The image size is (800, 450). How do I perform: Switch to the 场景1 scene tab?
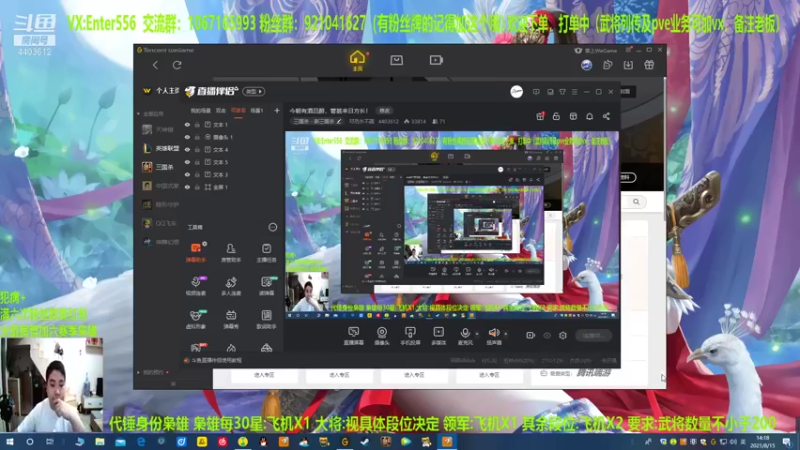257,110
